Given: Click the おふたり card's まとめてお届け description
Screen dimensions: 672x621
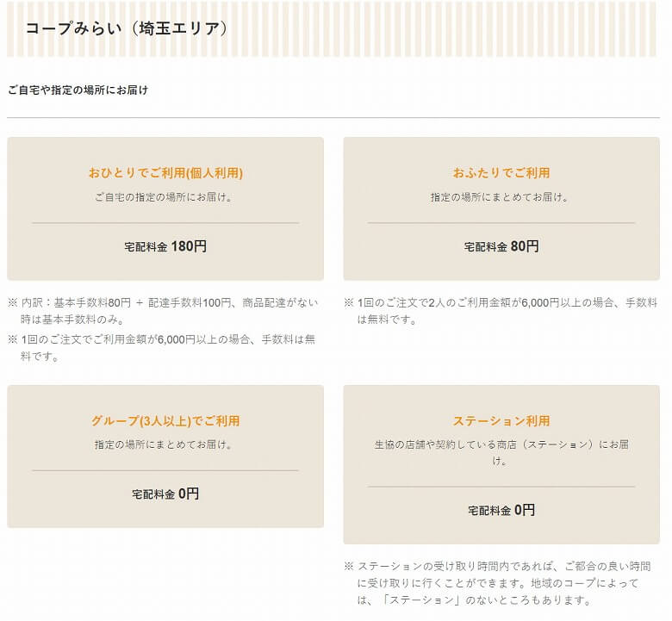Looking at the screenshot, I should (x=501, y=197).
